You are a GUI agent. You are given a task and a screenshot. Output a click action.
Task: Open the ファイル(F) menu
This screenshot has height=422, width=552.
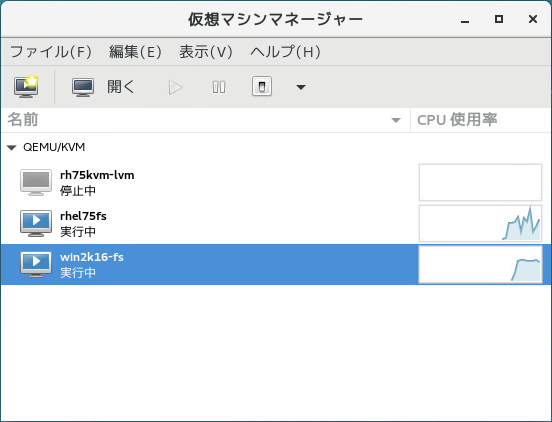tap(51, 52)
